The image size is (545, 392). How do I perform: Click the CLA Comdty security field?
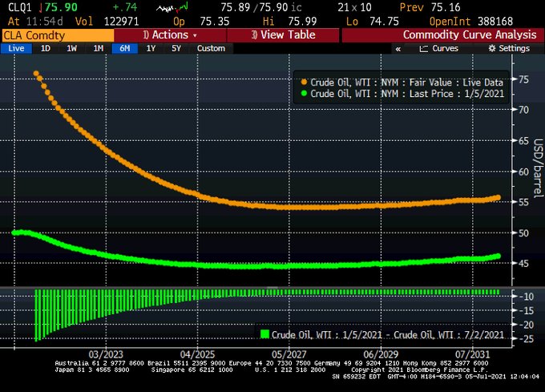56,35
